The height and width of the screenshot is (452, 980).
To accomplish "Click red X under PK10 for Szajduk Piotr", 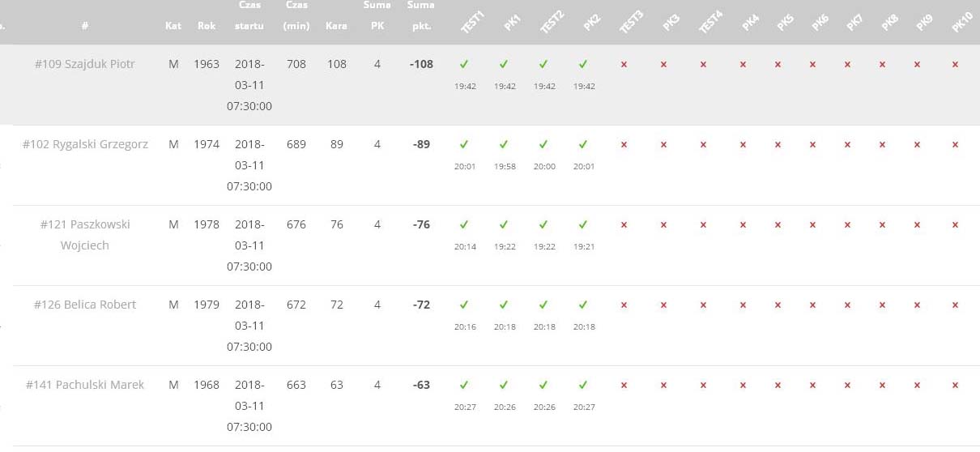I will tap(956, 65).
